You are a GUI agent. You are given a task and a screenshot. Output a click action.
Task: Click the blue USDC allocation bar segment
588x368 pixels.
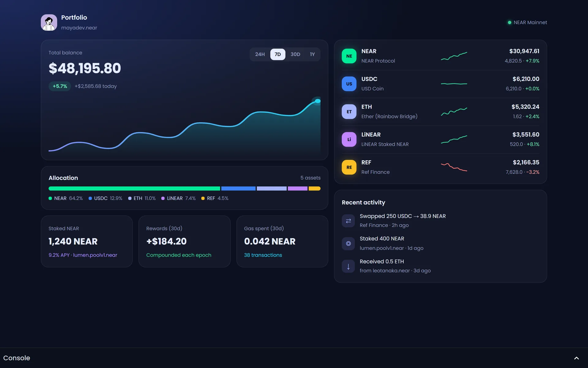coord(238,189)
